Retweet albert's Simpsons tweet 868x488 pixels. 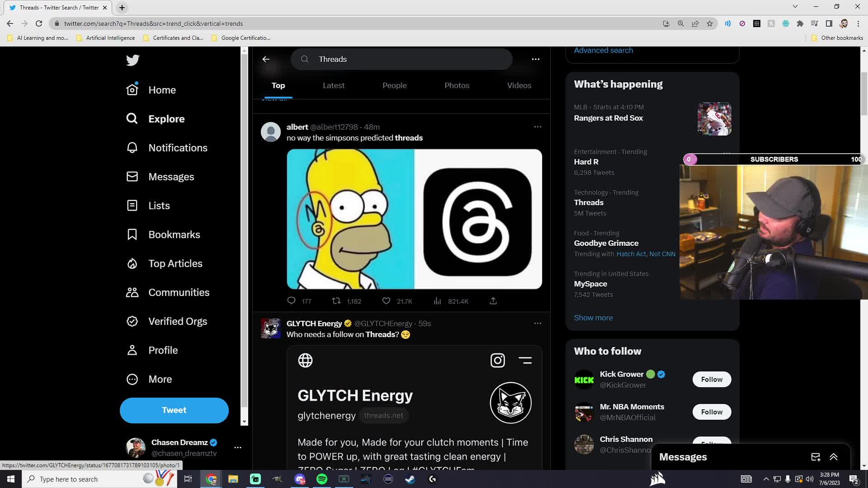pyautogui.click(x=336, y=301)
